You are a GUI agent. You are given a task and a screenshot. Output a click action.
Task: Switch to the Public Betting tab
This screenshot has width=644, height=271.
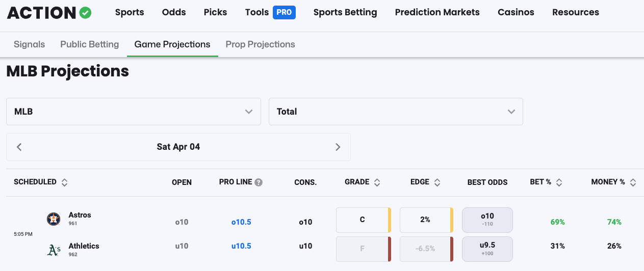click(x=90, y=44)
